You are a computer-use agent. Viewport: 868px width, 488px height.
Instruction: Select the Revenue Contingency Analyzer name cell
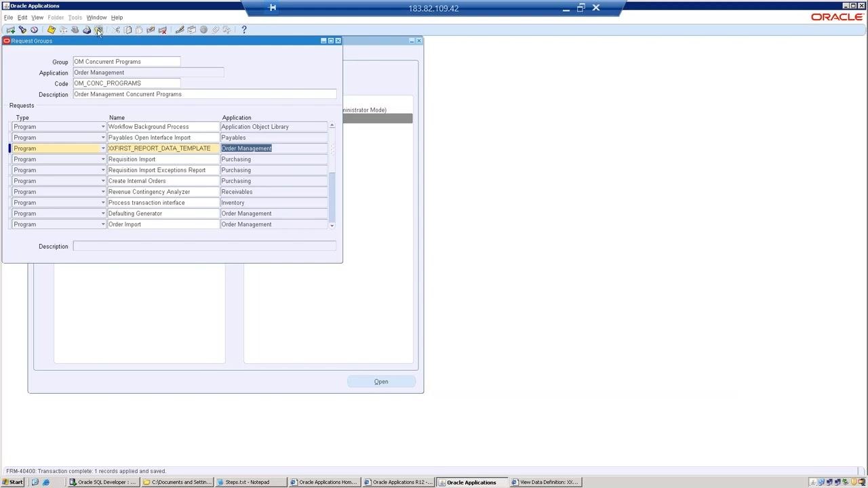point(163,192)
